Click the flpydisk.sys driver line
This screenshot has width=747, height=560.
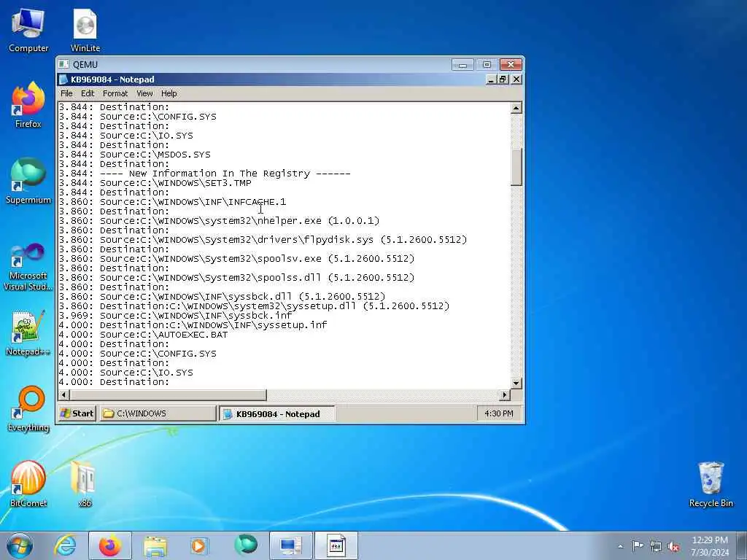tap(263, 239)
